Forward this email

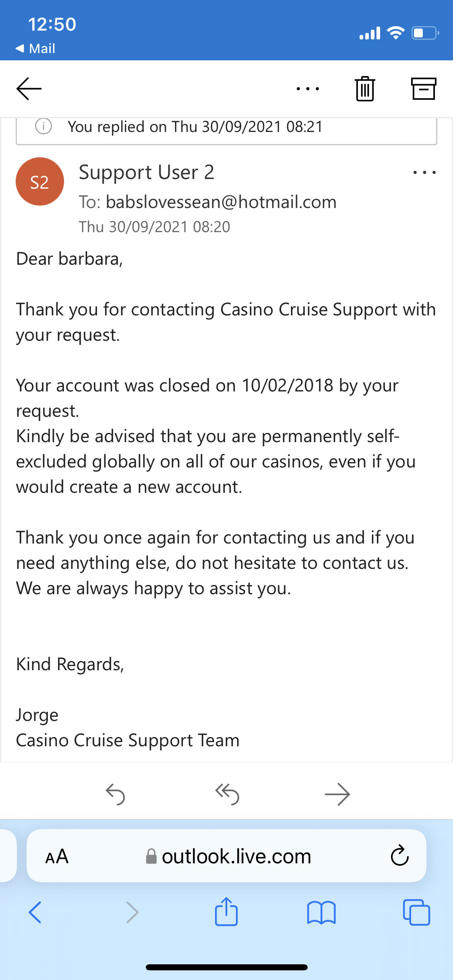click(337, 794)
